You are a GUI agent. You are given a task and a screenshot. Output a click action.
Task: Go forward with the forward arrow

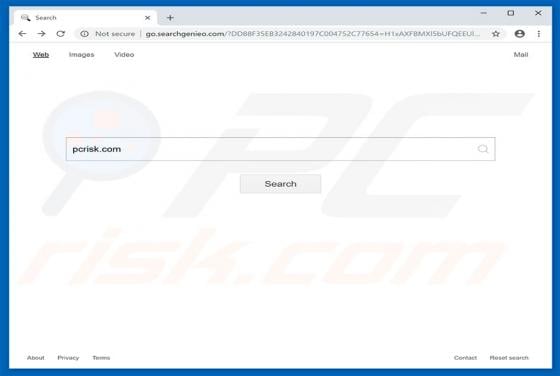pos(41,34)
